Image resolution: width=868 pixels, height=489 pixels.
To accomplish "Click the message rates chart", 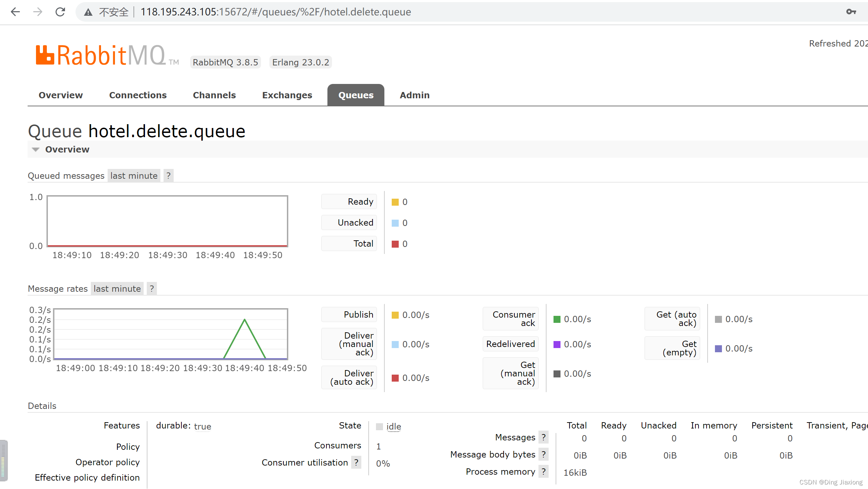I will click(x=171, y=334).
